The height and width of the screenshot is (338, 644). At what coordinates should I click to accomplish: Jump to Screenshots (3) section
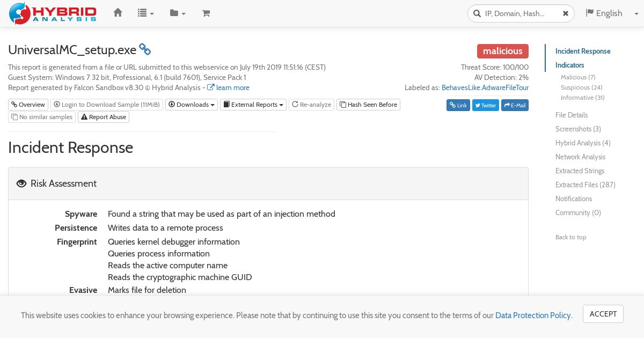578,129
